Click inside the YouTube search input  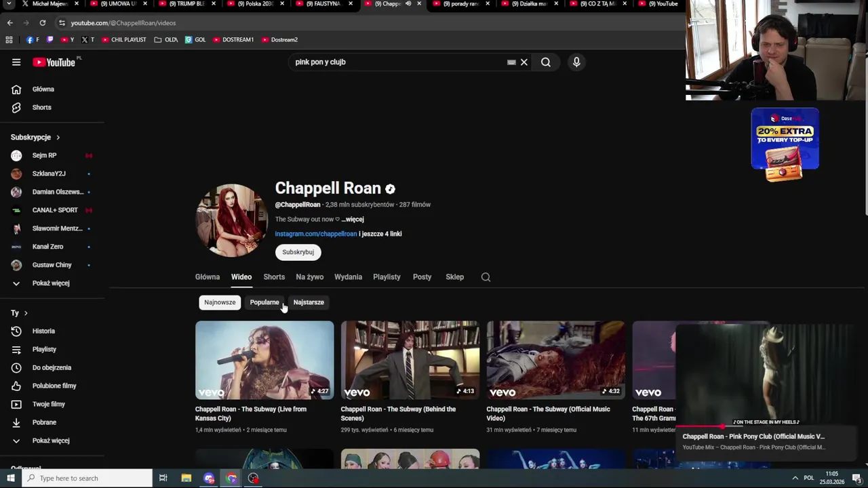(397, 62)
